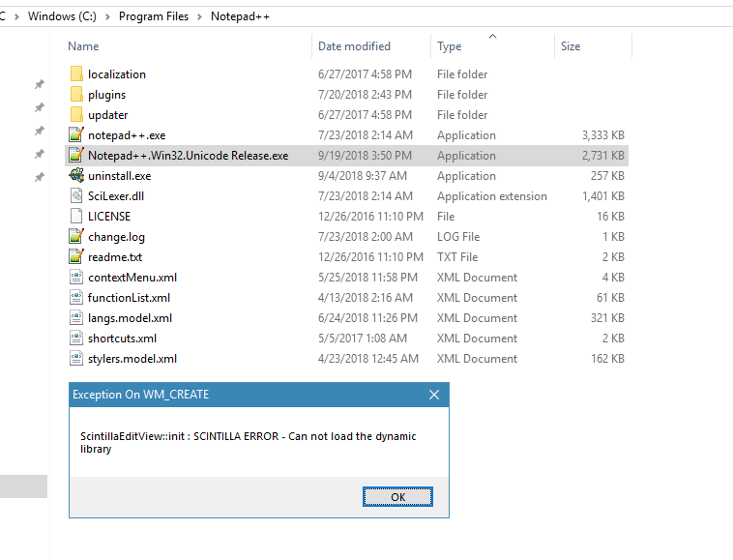Sort files by the Date modified column
This screenshot has height=560, width=733.
tap(354, 46)
